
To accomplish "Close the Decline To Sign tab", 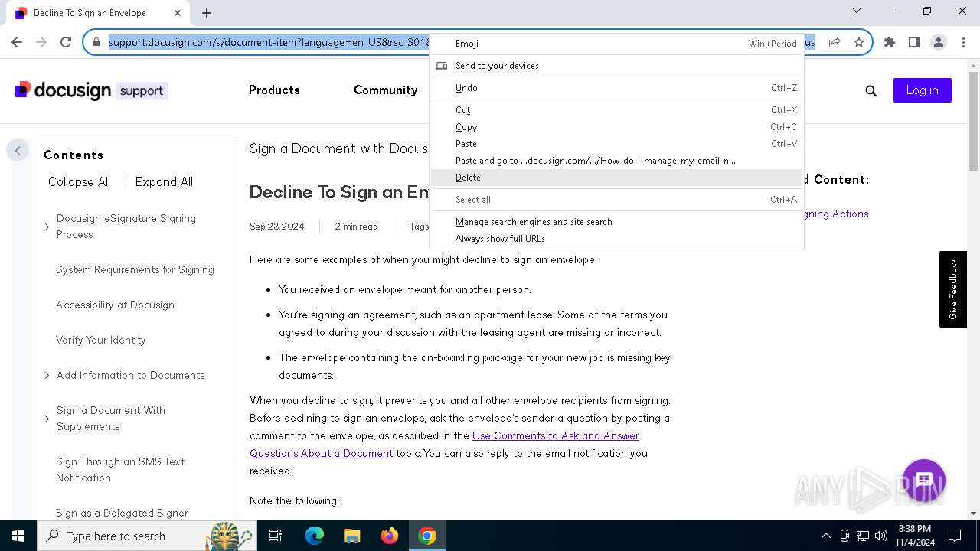I will point(178,13).
